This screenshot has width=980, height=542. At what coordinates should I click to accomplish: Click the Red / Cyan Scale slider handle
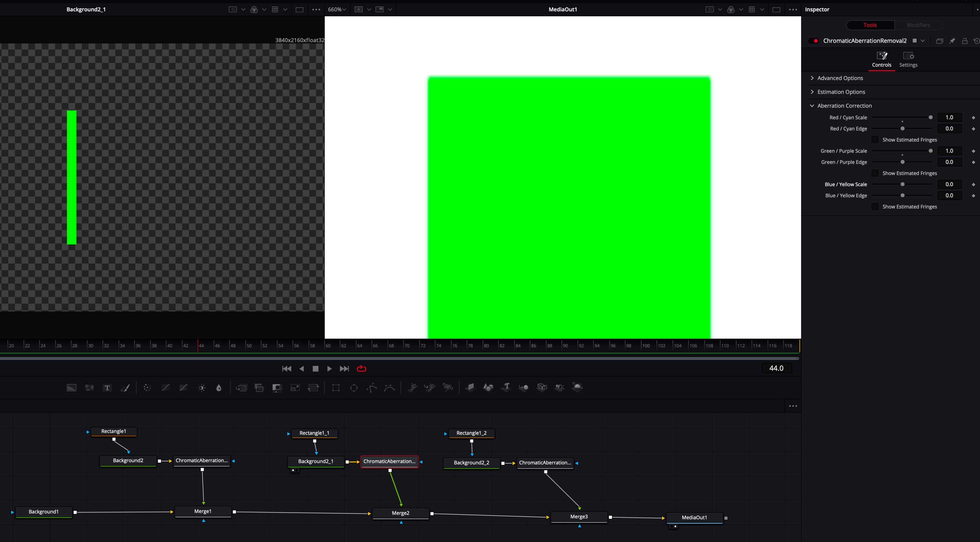coord(931,118)
